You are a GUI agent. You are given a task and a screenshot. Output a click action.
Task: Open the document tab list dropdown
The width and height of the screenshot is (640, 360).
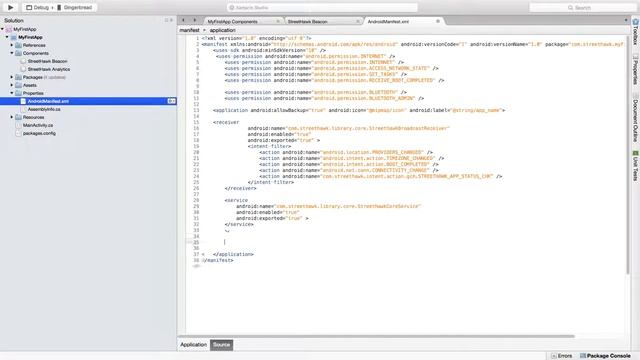(x=626, y=20)
